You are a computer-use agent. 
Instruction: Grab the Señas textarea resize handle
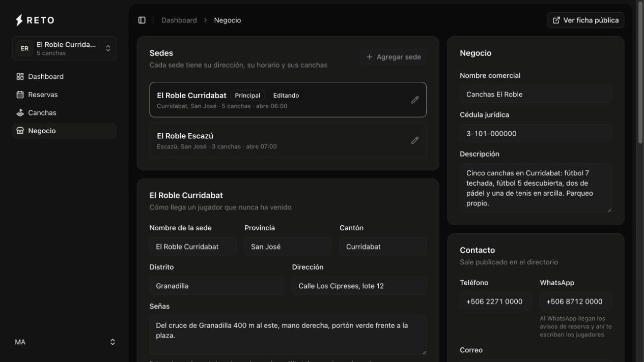(423, 351)
